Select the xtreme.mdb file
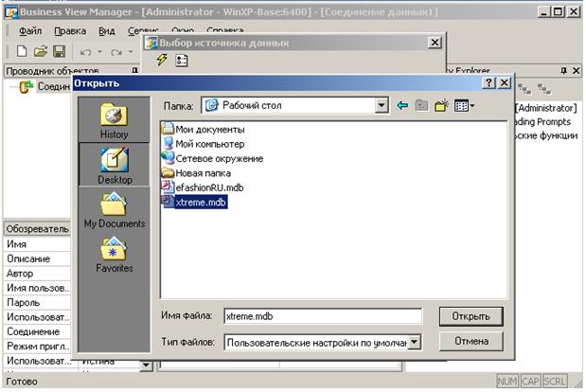 pos(194,203)
